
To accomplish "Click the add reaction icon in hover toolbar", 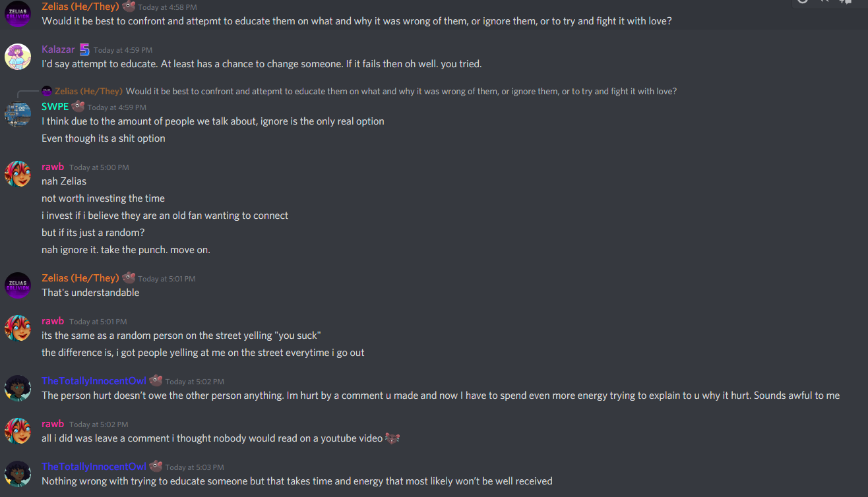I will (803, 1).
